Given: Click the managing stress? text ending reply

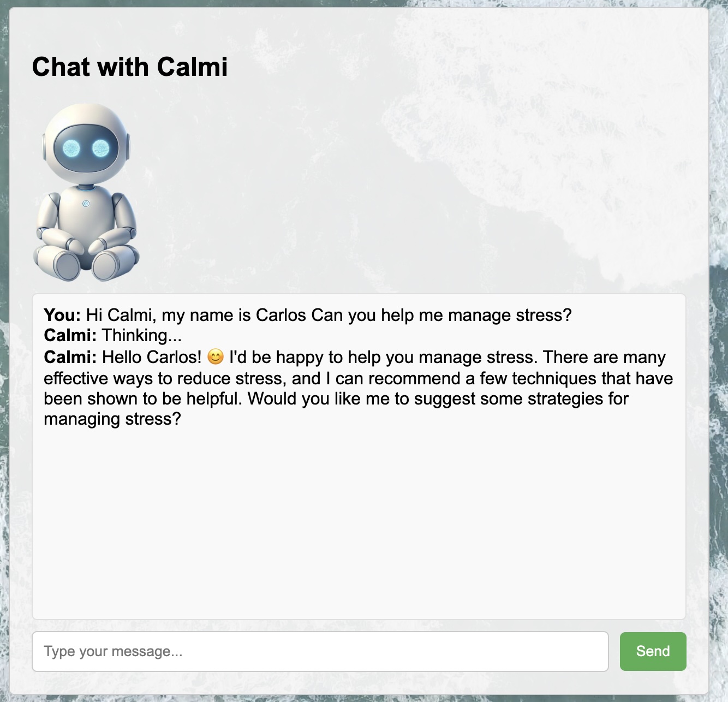Looking at the screenshot, I should coord(112,419).
